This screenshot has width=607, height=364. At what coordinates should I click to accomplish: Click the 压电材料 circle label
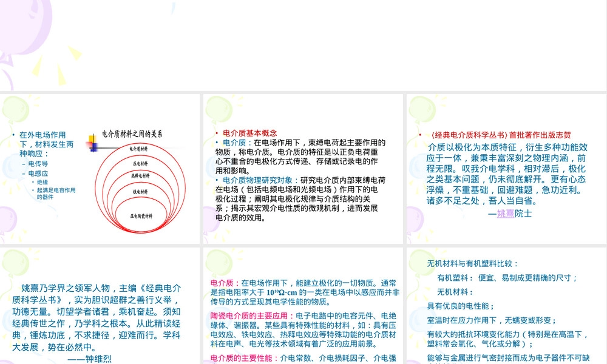click(x=140, y=164)
